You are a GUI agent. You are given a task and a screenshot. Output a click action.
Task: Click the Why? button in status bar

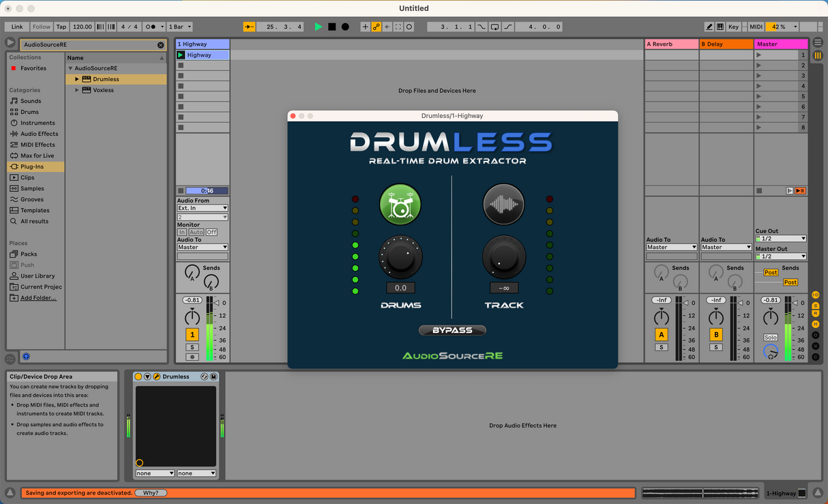coord(151,492)
